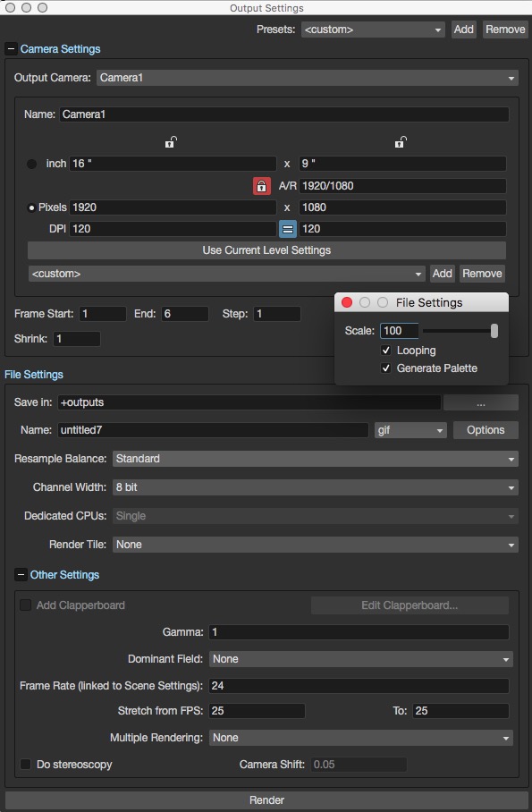Open the Dominant Field dropdown
This screenshot has width=532, height=812.
pos(361,659)
